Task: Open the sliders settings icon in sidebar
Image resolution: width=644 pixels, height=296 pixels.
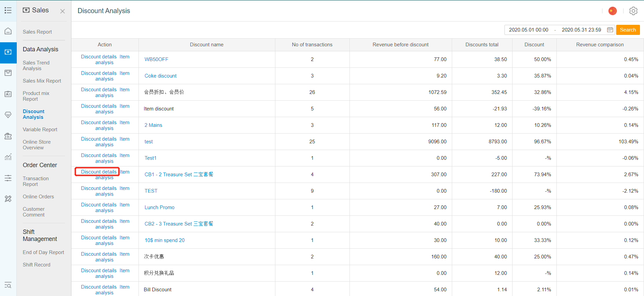Action: 8,178
